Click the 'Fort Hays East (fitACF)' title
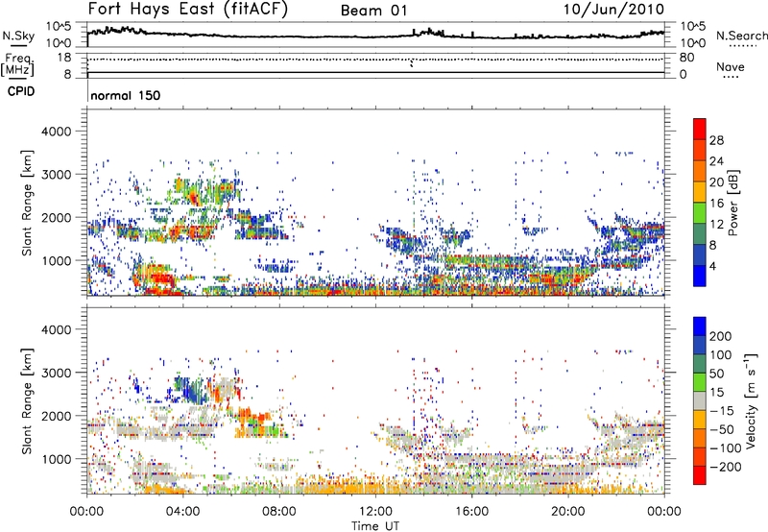Image resolution: width=768 pixels, height=532 pixels. pyautogui.click(x=187, y=9)
